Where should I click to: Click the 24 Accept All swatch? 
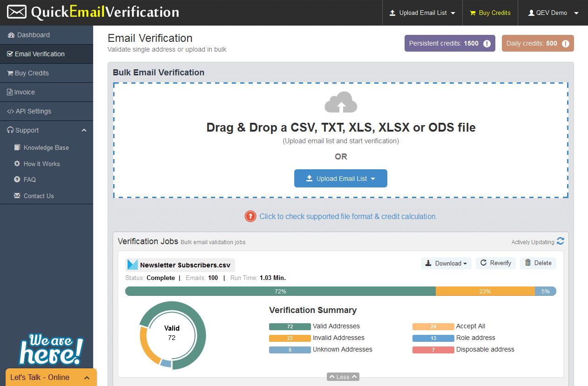click(x=433, y=326)
